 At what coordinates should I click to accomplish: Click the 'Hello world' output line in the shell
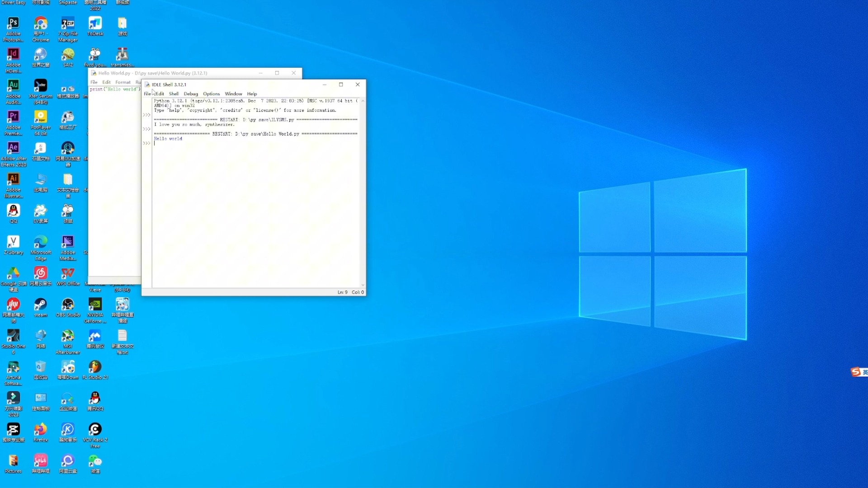point(168,139)
